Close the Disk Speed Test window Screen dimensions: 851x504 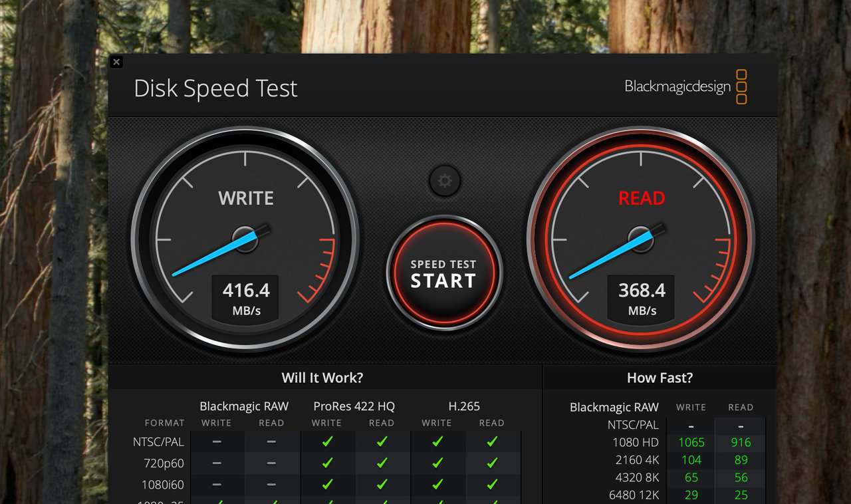coord(116,62)
